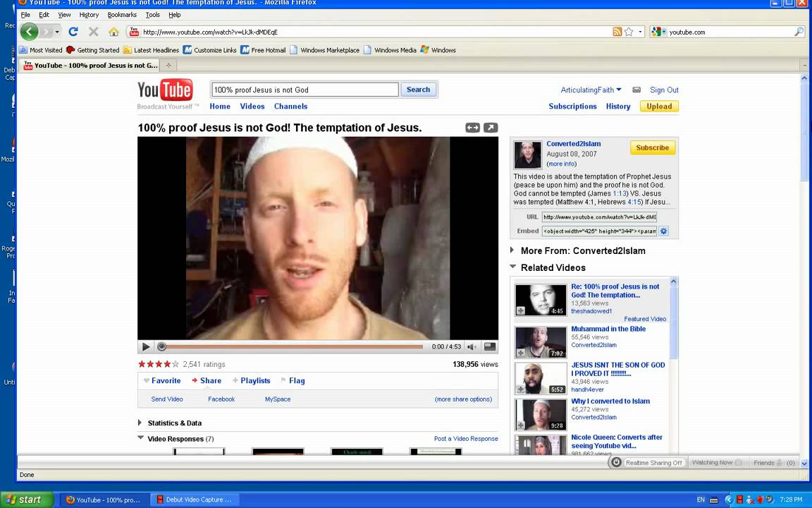Open the File menu
The height and width of the screenshot is (508, 812).
tap(25, 15)
